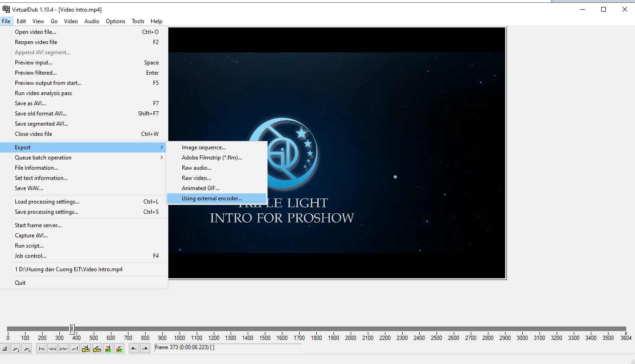
Task: Go to the next key frame
Action: point(96,348)
